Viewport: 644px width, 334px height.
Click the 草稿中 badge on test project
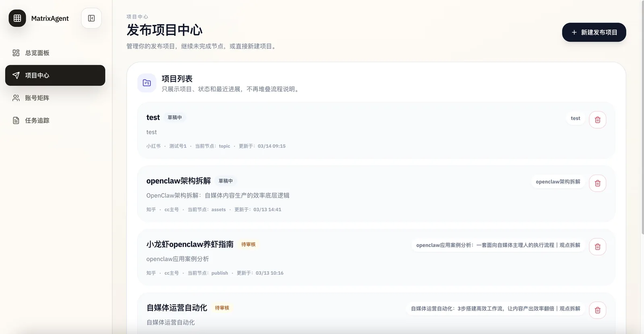coord(175,118)
